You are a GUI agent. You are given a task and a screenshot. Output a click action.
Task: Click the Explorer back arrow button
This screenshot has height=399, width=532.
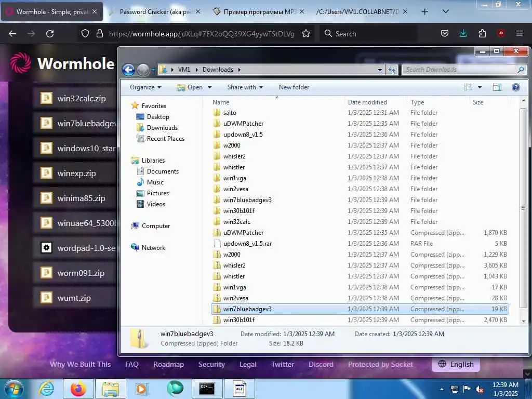pyautogui.click(x=129, y=70)
